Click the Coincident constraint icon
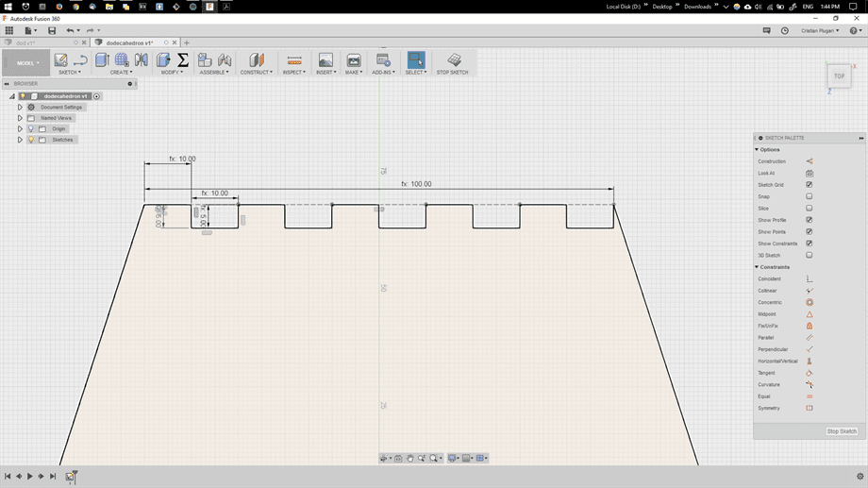This screenshot has width=868, height=488. [810, 278]
